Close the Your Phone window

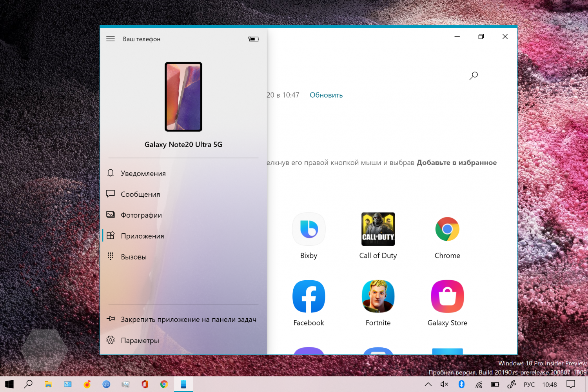(505, 36)
